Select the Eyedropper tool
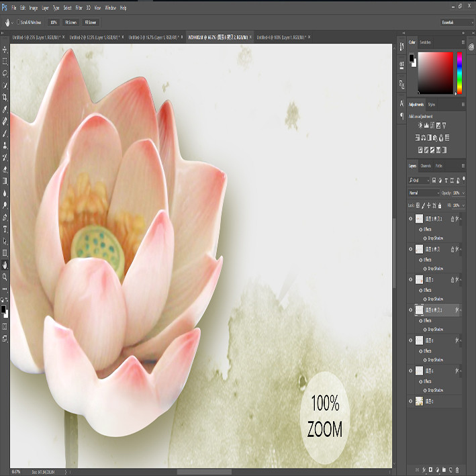 point(5,109)
